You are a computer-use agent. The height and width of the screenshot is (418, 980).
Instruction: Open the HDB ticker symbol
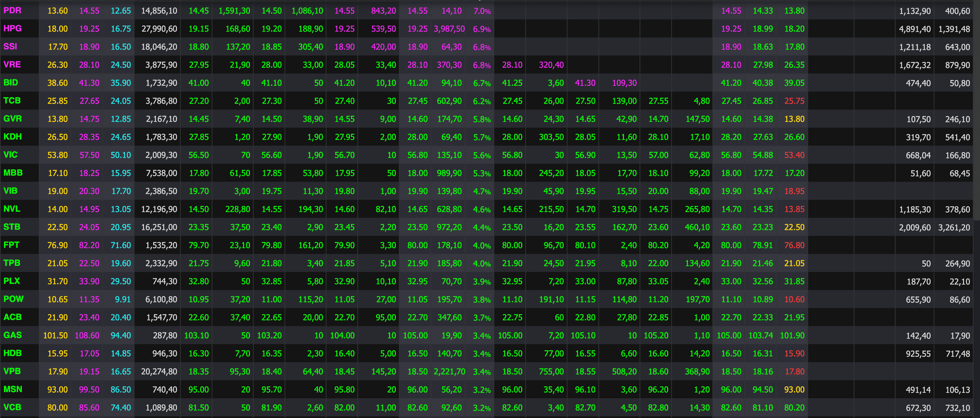pyautogui.click(x=13, y=353)
